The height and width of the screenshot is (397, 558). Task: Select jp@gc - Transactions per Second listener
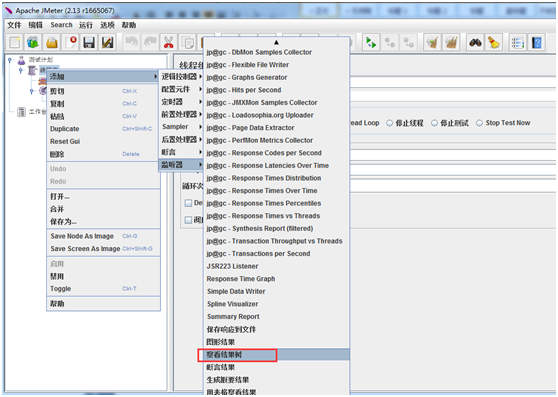click(277, 254)
